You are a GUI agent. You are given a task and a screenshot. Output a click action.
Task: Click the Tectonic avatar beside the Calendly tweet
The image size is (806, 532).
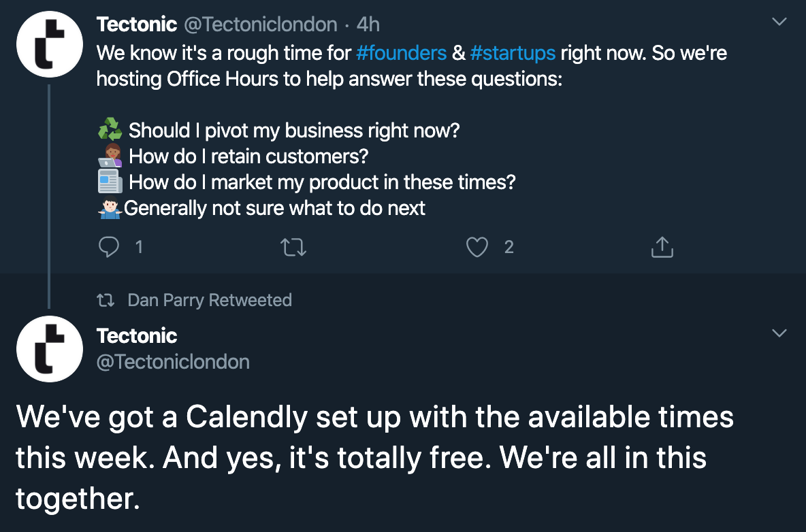pos(50,349)
